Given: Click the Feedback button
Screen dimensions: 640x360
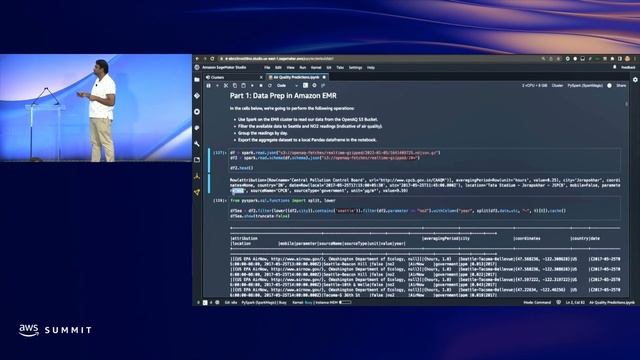Looking at the screenshot, I should pos(628,67).
